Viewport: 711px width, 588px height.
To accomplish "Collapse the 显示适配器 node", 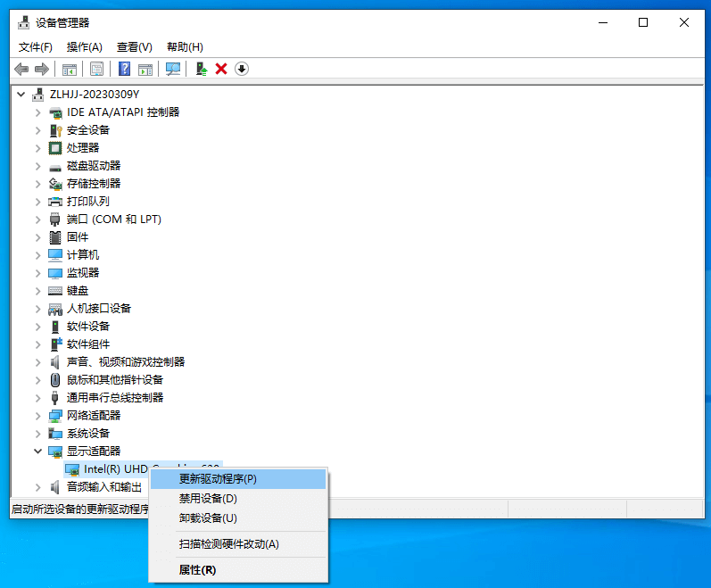I will coord(38,451).
